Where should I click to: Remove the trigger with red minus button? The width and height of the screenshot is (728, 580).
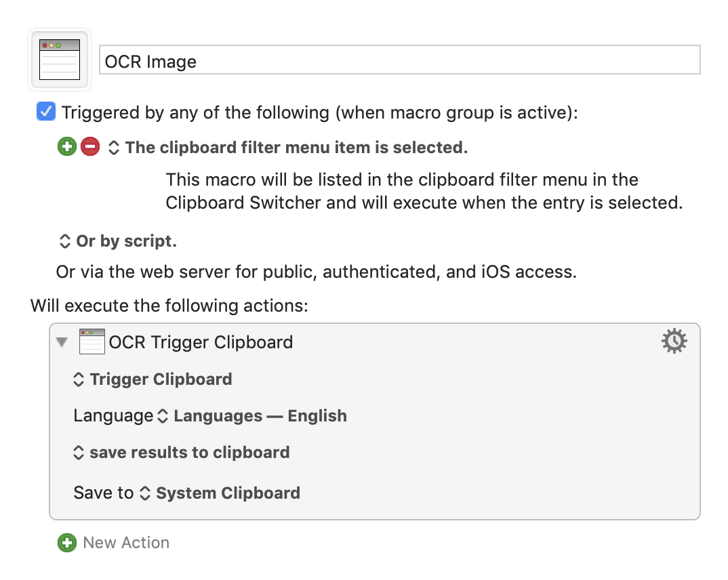click(89, 147)
